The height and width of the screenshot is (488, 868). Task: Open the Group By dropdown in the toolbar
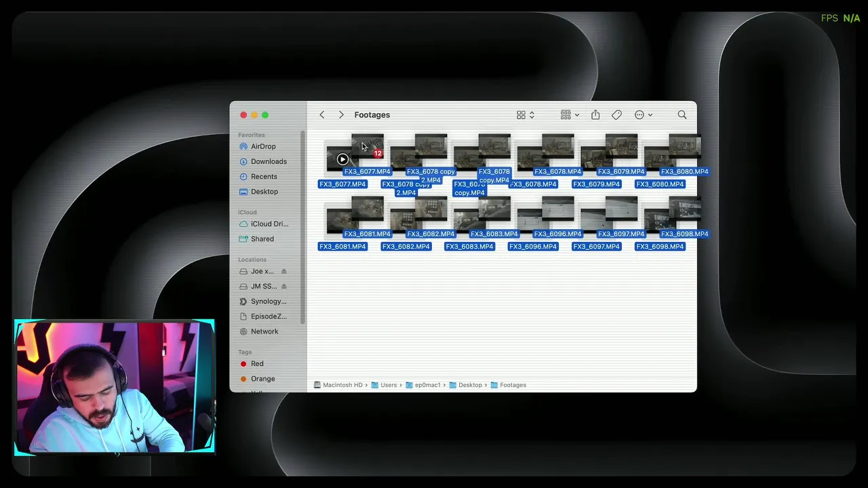(x=570, y=115)
